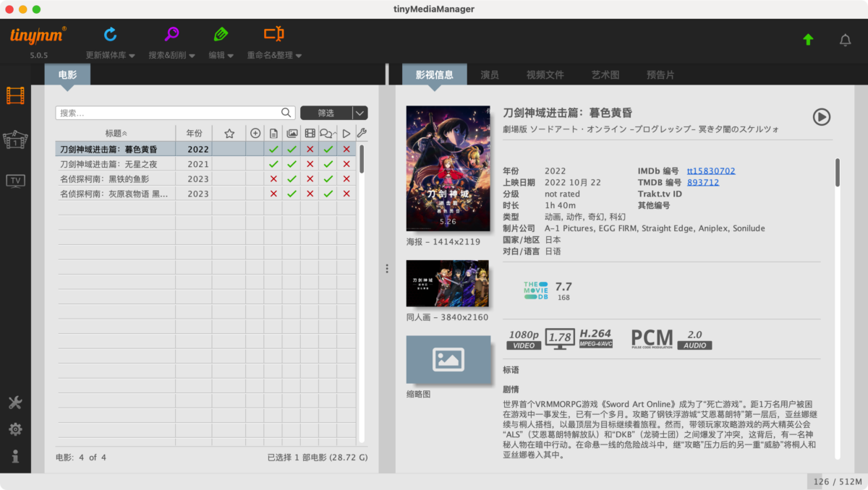Click the blue update media library refresh icon

[110, 34]
